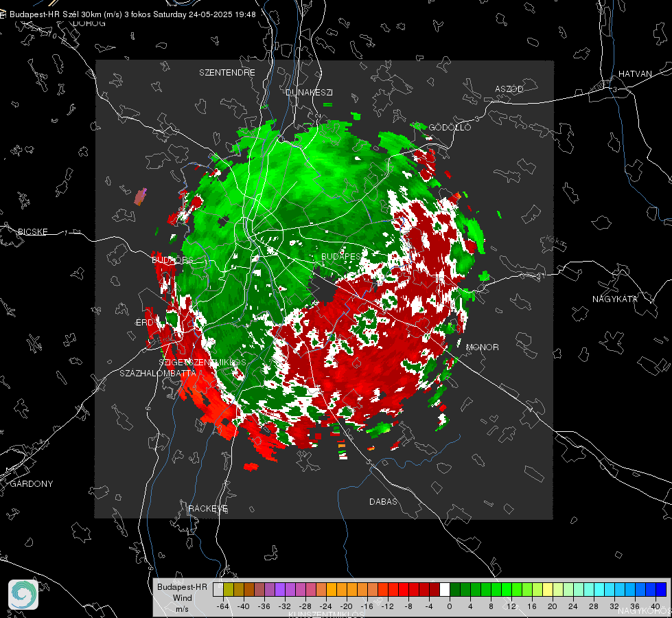The height and width of the screenshot is (618, 672).
Task: Click the -4 legend value
Action: point(429,606)
